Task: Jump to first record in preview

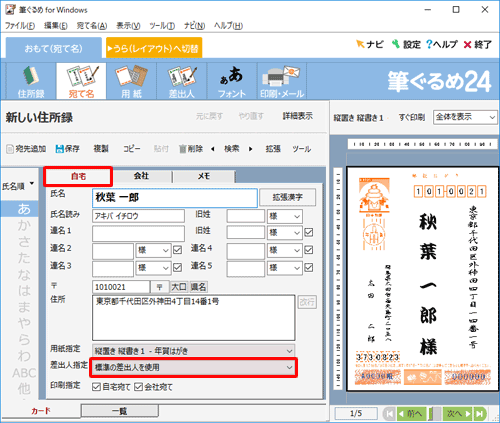Action: tap(389, 414)
